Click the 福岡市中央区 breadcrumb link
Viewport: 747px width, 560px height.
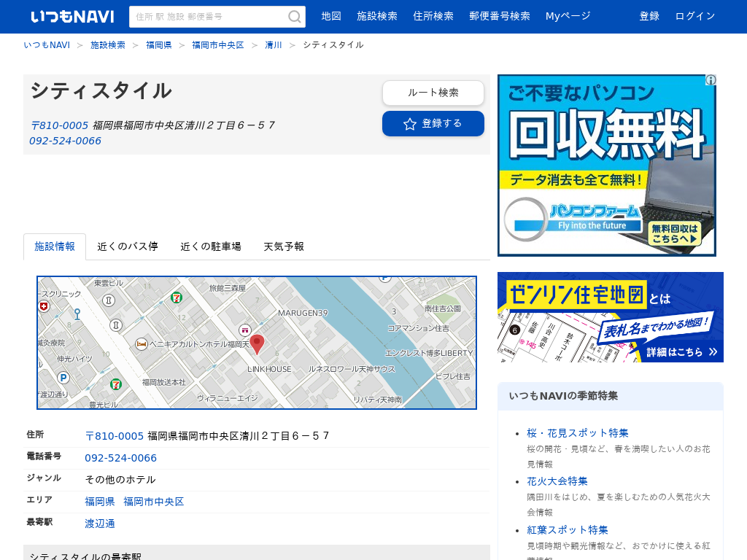coord(218,45)
